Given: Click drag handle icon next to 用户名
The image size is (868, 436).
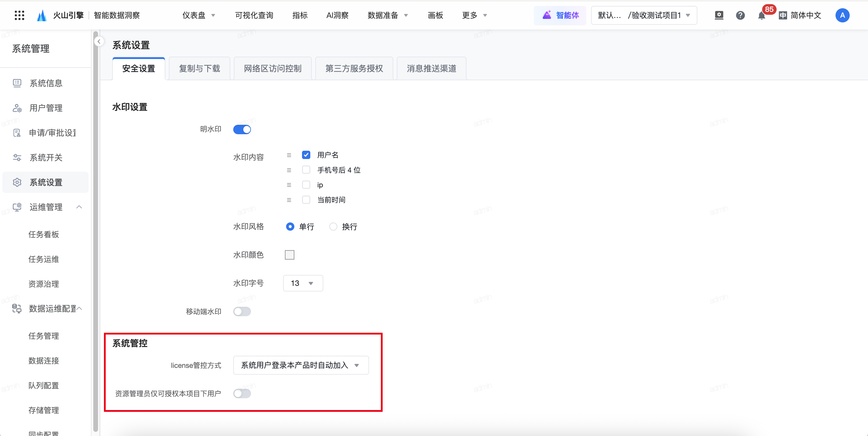Looking at the screenshot, I should pyautogui.click(x=289, y=155).
